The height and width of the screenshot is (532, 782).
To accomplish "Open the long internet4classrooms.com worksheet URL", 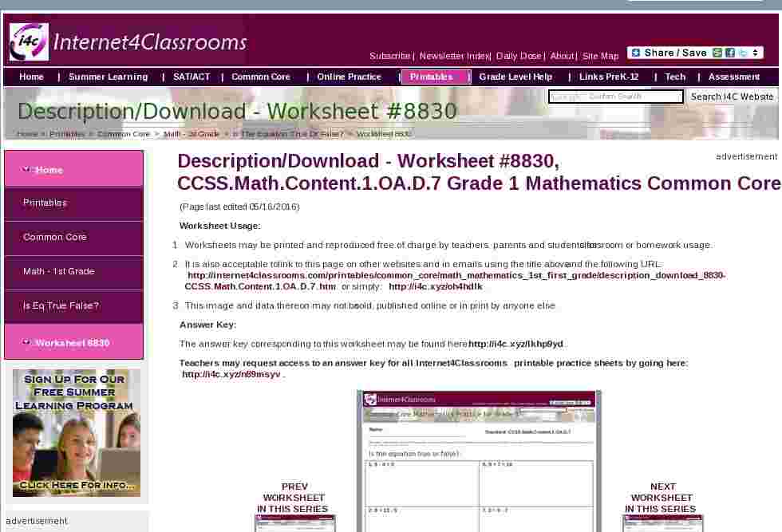I will [x=456, y=281].
